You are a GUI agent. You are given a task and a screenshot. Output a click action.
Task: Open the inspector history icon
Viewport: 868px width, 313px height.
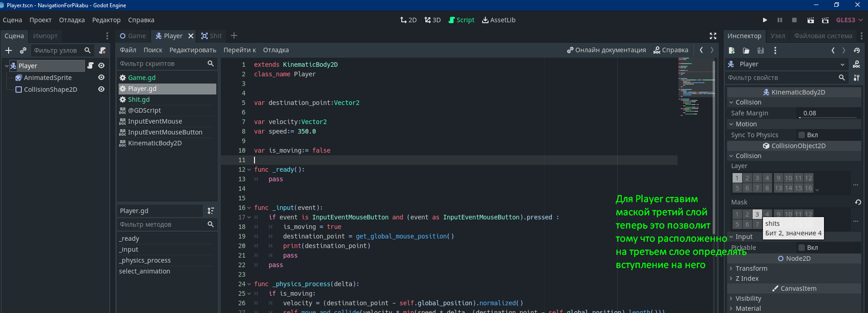click(x=857, y=50)
